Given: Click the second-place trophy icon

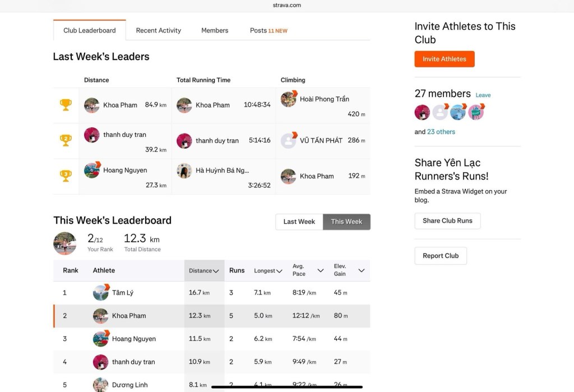Looking at the screenshot, I should click(66, 140).
